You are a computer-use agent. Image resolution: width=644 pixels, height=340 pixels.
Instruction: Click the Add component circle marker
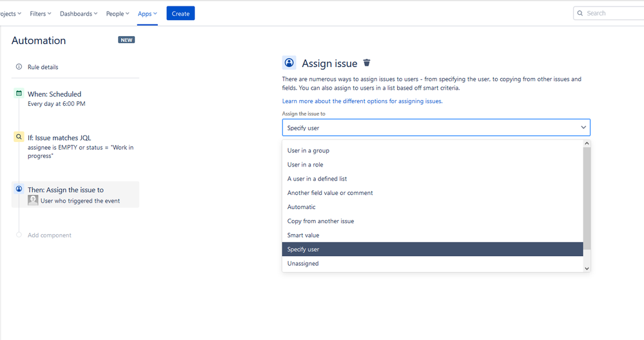[19, 235]
